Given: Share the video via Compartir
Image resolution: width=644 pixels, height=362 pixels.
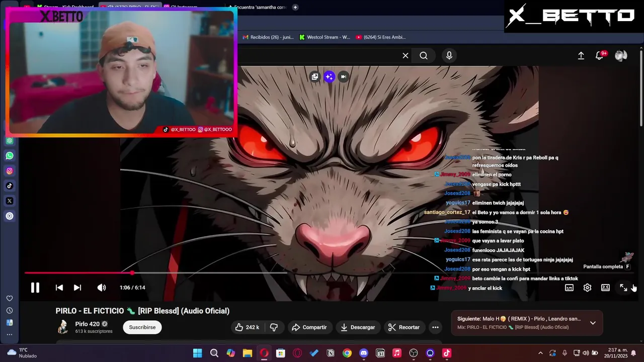Looking at the screenshot, I should point(309,327).
